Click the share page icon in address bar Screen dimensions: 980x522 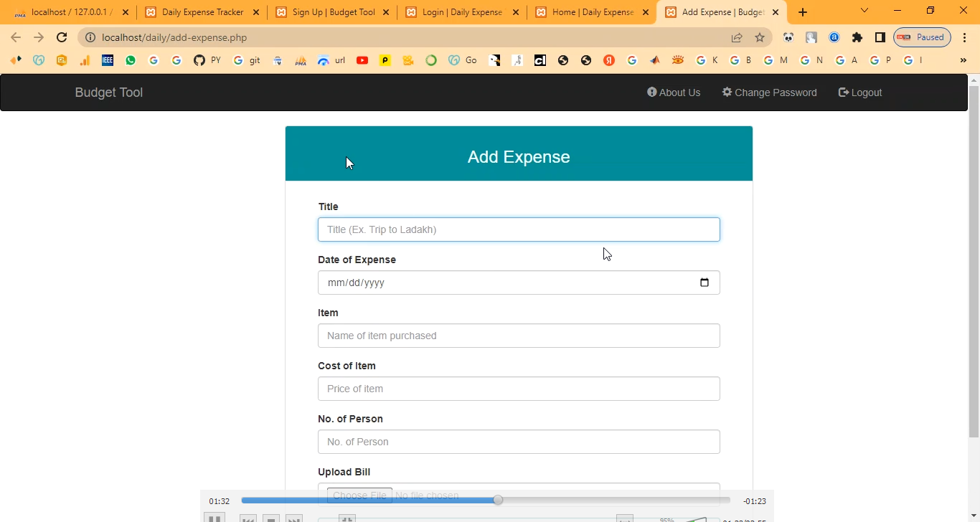pyautogui.click(x=737, y=37)
